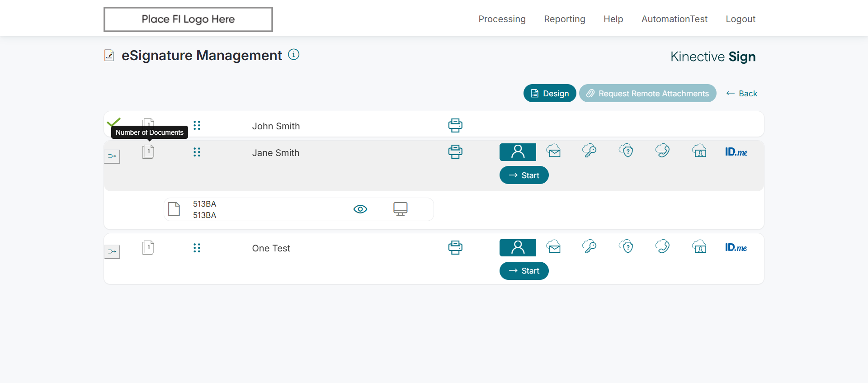Select shield question authentication for One Test

pos(626,247)
